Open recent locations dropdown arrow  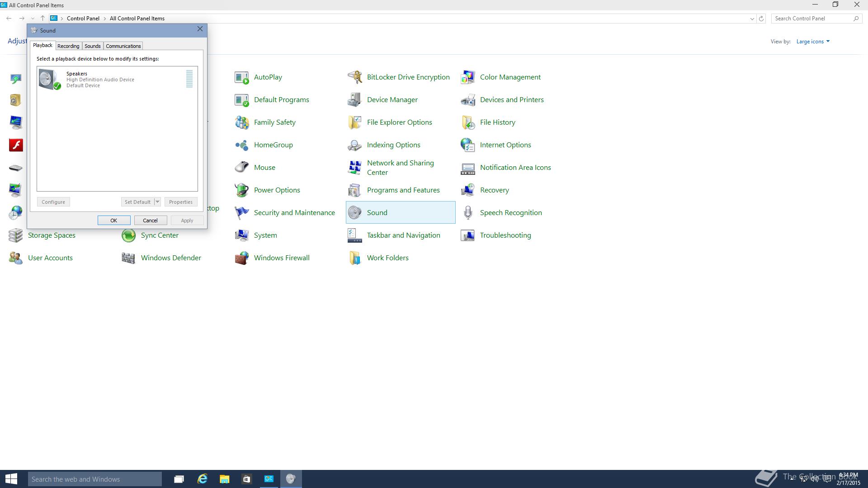pyautogui.click(x=33, y=19)
